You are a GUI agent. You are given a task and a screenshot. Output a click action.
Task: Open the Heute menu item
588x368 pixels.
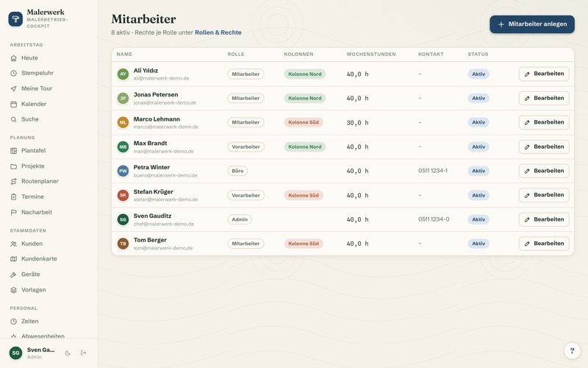point(49,58)
